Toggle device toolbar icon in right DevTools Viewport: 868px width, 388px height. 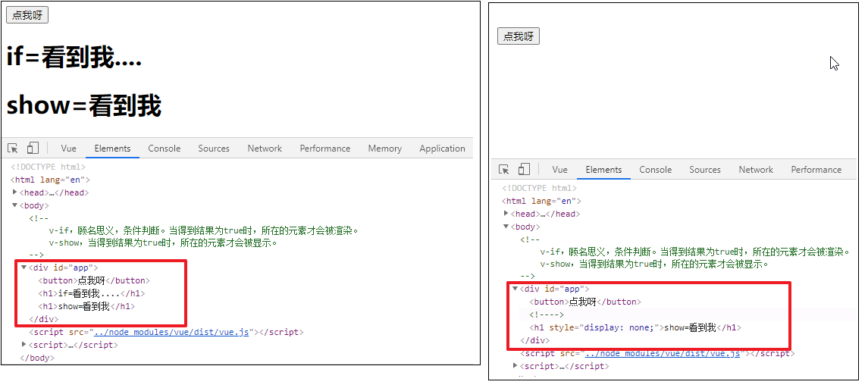524,169
